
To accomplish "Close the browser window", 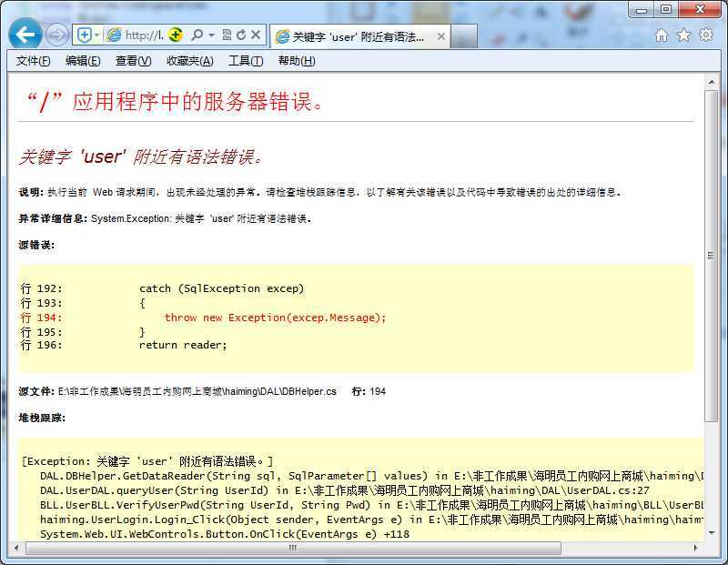I will point(700,9).
